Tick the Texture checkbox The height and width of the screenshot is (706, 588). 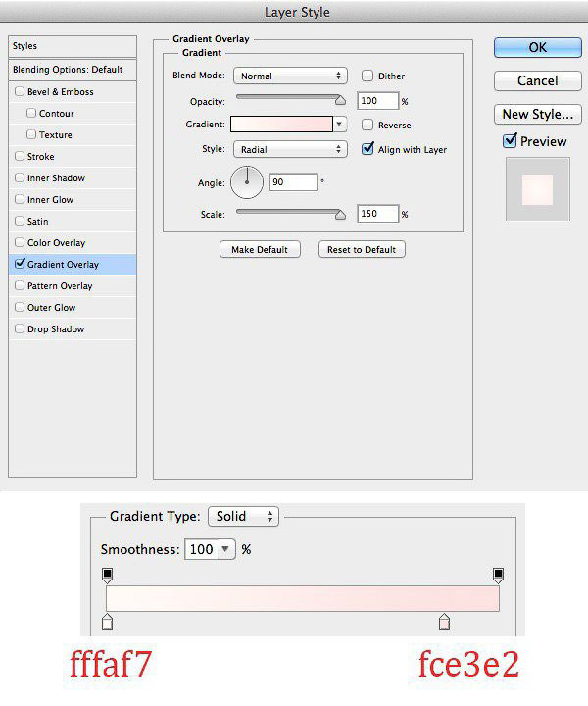pyautogui.click(x=31, y=134)
